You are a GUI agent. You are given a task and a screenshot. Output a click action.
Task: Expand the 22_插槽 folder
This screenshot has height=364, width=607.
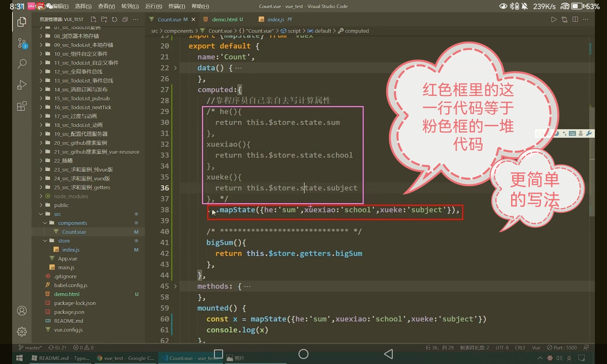tap(63, 161)
